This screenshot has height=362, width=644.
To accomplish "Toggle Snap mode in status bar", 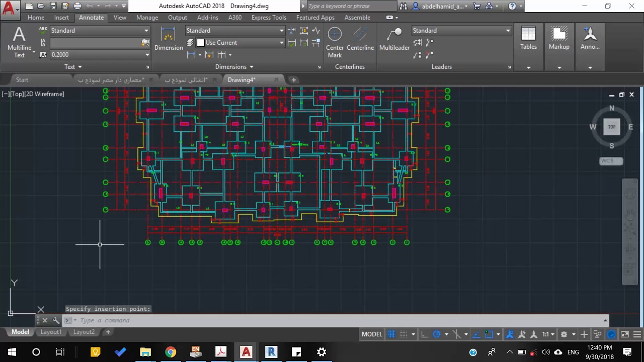I will [x=403, y=334].
